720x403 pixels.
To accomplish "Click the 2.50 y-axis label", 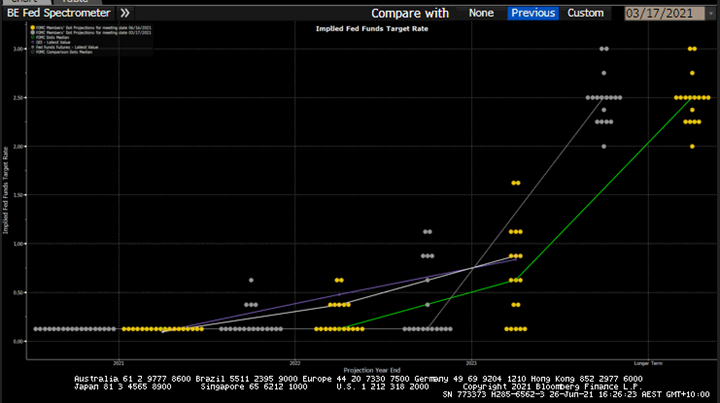I will pos(17,98).
